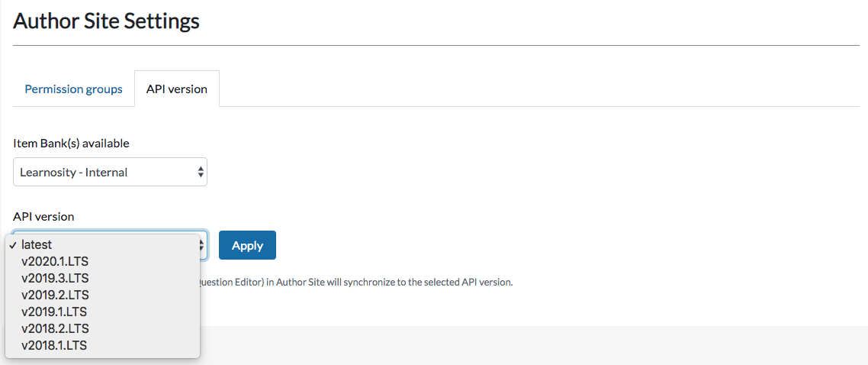Click the gray footer area to dismiss the list
Screen dimensions: 868x365
(532, 345)
